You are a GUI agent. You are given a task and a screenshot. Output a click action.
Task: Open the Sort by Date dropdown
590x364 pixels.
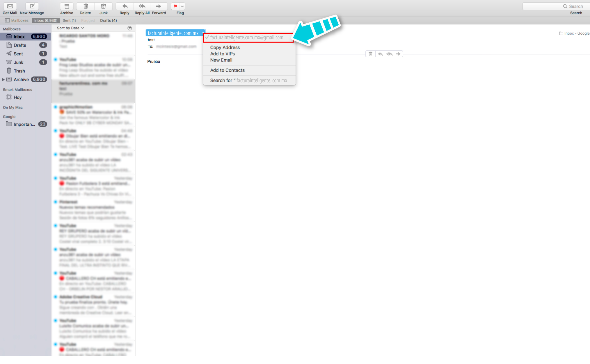tap(70, 28)
